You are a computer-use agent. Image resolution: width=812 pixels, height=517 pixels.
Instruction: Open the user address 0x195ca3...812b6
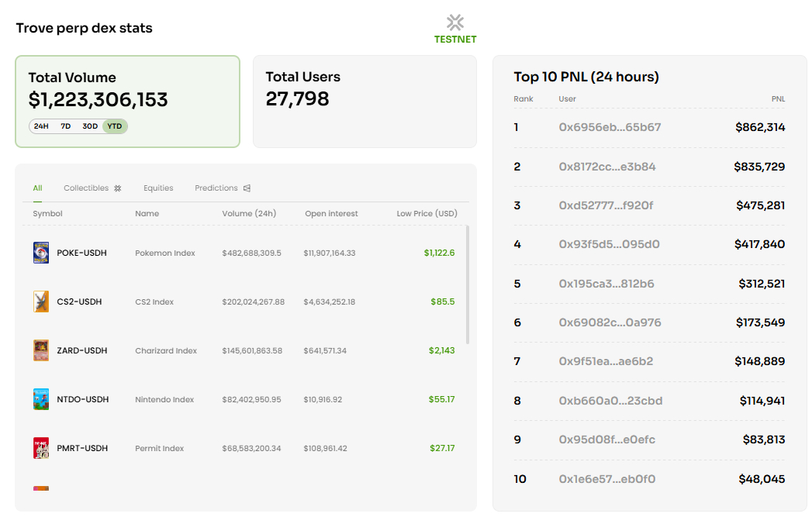click(606, 284)
